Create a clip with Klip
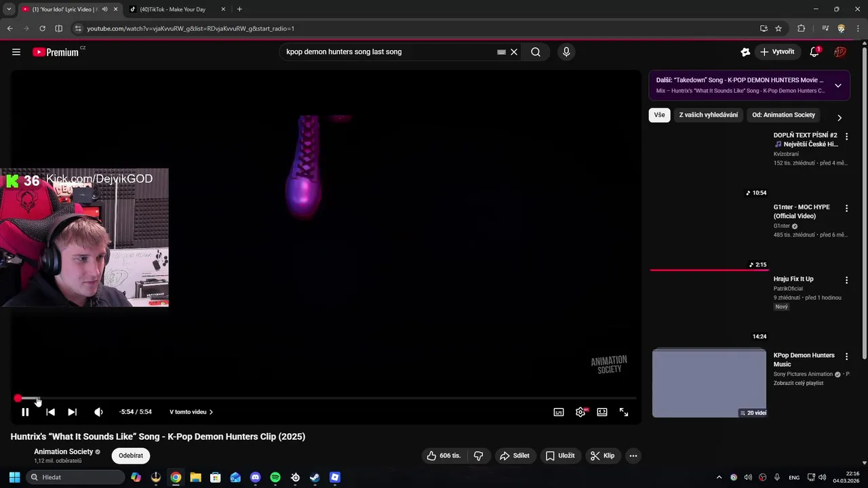The height and width of the screenshot is (488, 868). click(602, 456)
